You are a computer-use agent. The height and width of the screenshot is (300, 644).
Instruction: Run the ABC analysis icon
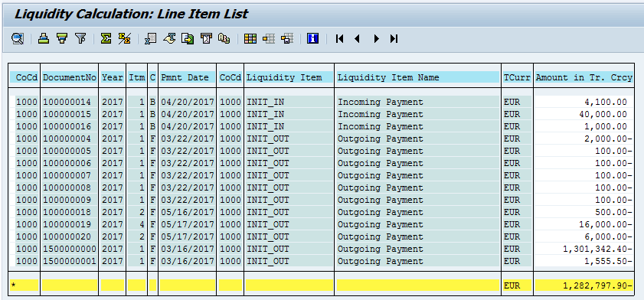click(x=224, y=39)
